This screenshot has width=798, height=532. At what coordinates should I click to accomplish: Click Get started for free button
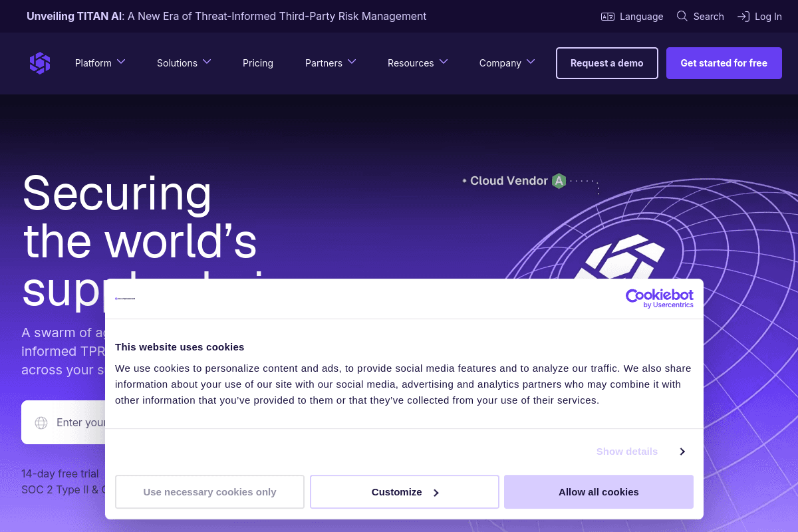click(724, 63)
